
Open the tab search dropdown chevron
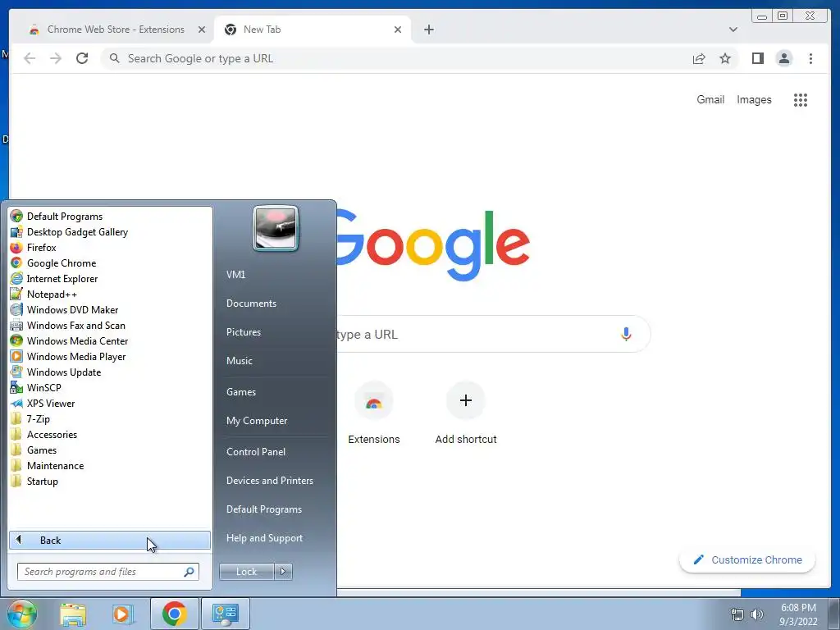(733, 30)
